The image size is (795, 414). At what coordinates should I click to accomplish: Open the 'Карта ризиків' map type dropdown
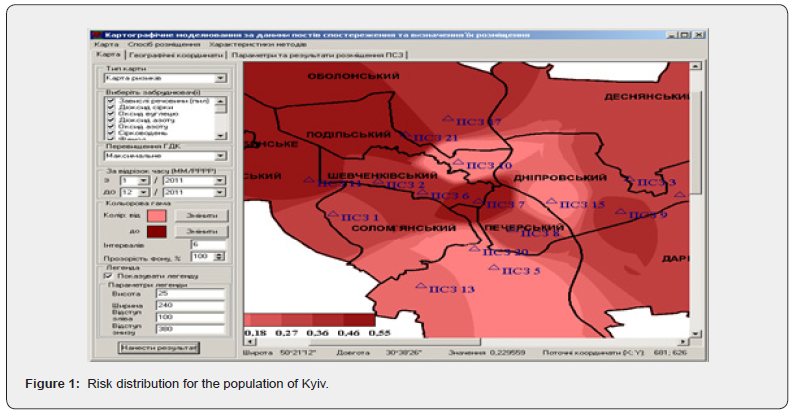click(x=221, y=78)
